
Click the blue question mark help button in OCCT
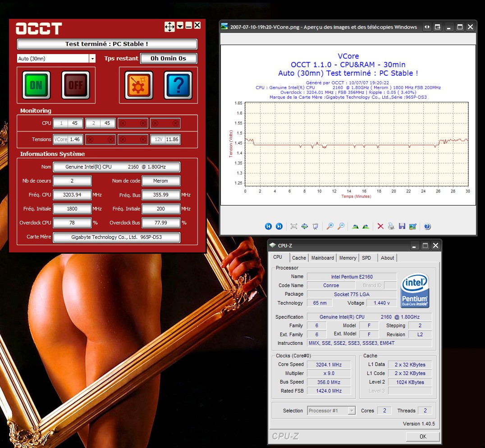[x=178, y=85]
